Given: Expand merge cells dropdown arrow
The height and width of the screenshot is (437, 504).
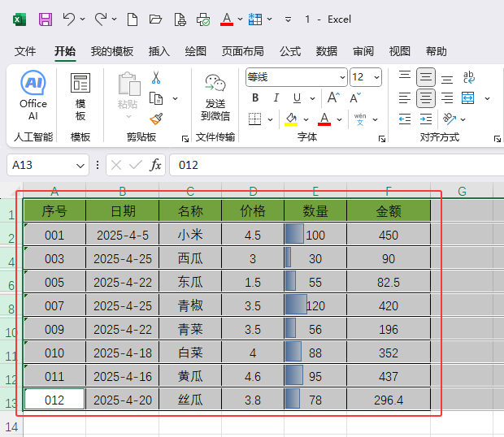Looking at the screenshot, I should pos(487,98).
